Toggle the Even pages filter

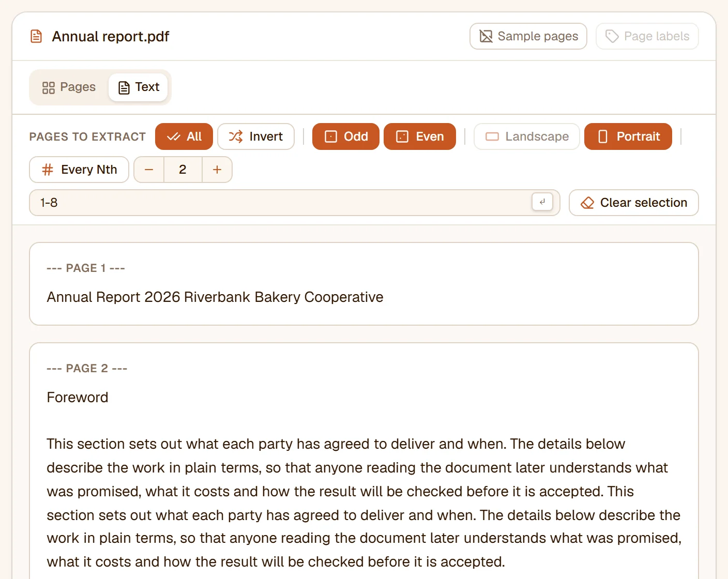coord(420,136)
